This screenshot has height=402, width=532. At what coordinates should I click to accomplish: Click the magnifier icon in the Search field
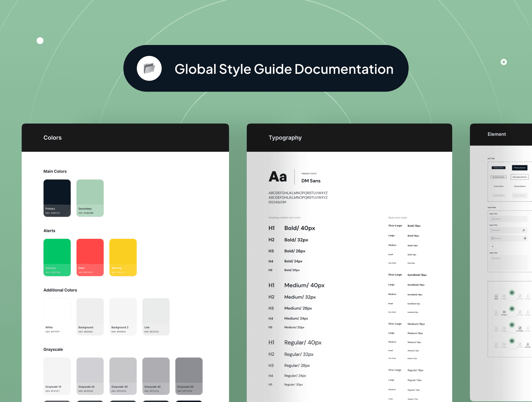click(492, 238)
